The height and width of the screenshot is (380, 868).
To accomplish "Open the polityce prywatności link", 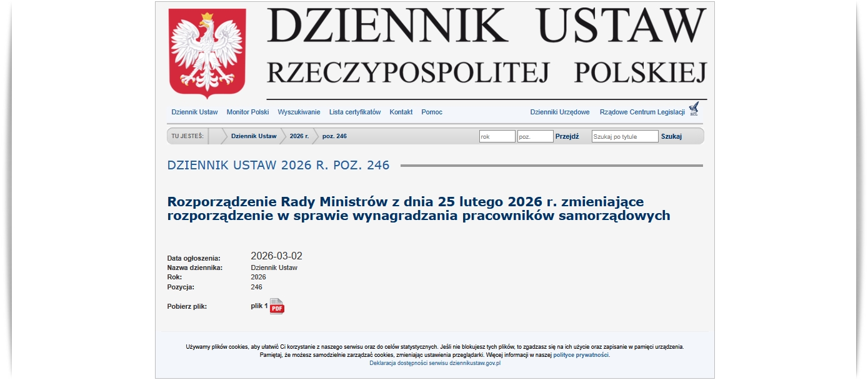I will [x=581, y=355].
